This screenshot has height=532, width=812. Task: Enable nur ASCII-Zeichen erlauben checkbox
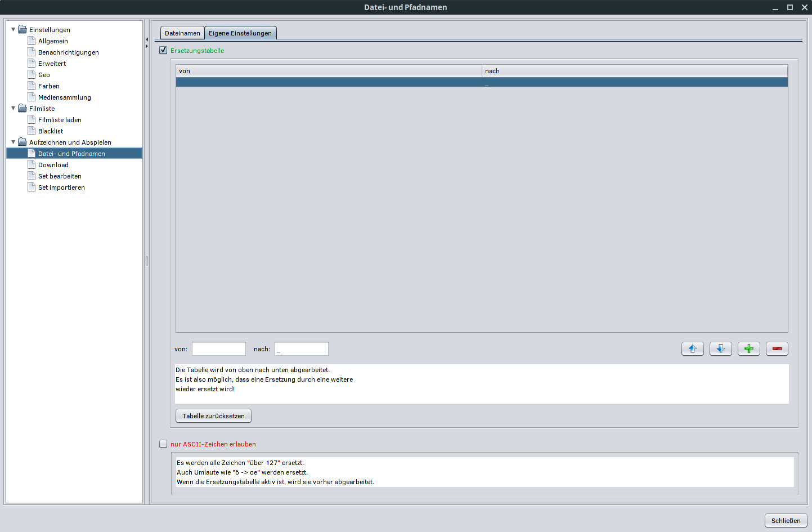[163, 444]
